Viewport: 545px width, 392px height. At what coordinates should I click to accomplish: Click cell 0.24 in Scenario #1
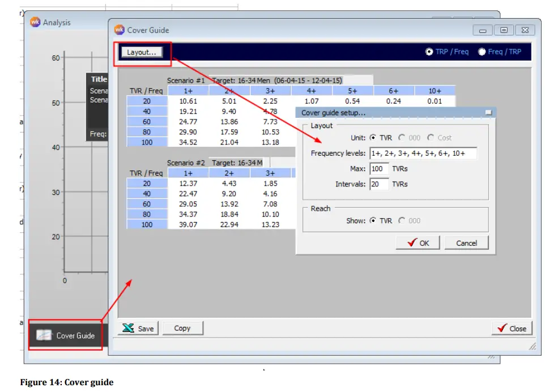click(x=394, y=101)
